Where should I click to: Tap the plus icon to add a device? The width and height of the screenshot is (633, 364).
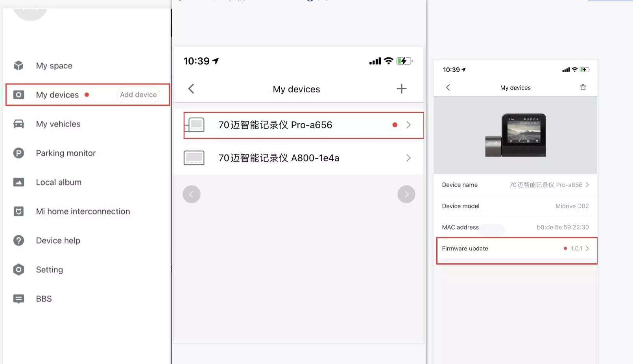[401, 89]
